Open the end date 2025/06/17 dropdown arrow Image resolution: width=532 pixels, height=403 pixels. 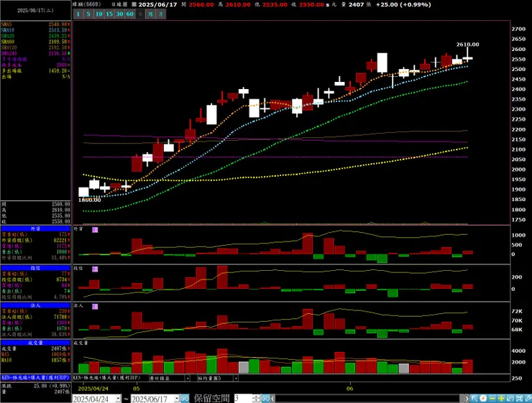click(x=176, y=399)
